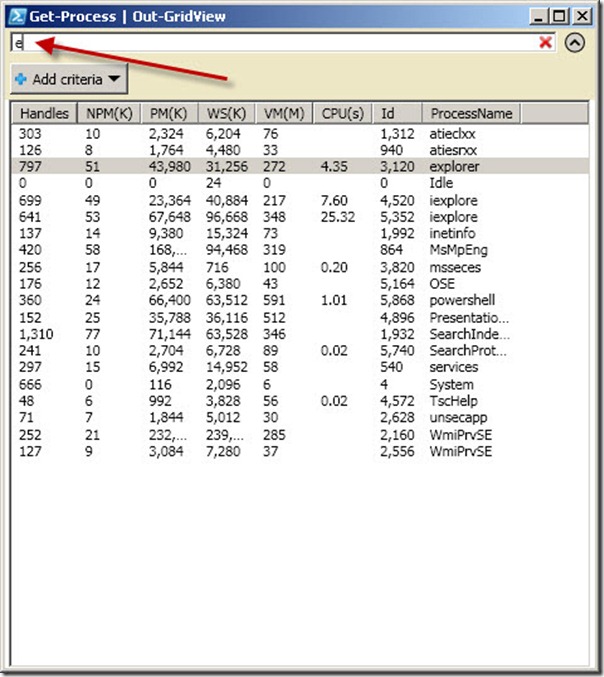Sort by the PM(K) column header

pos(169,114)
